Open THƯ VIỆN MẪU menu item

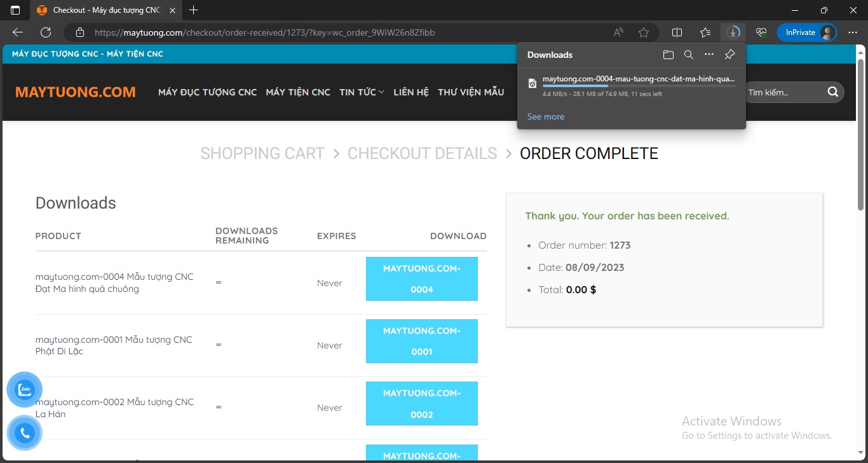click(471, 92)
